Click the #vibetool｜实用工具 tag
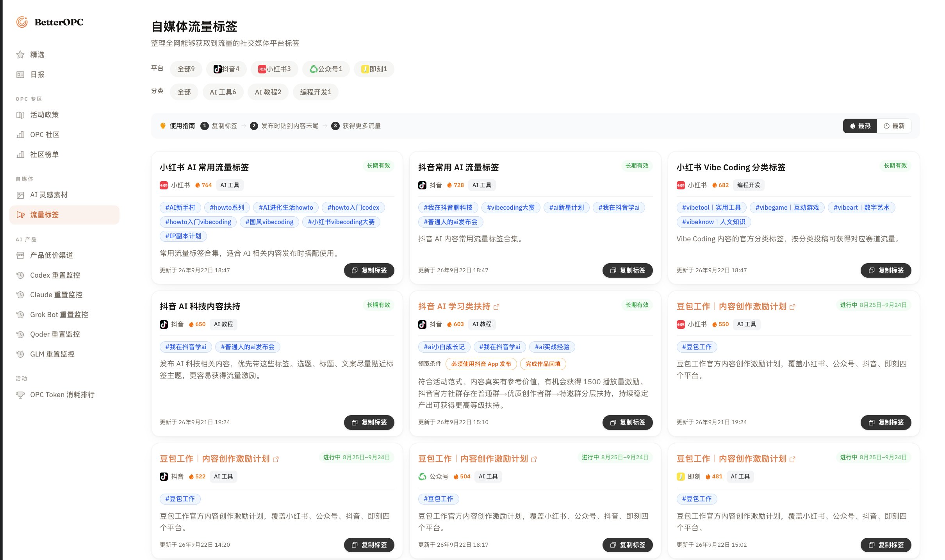Image resolution: width=945 pixels, height=560 pixels. tap(711, 207)
